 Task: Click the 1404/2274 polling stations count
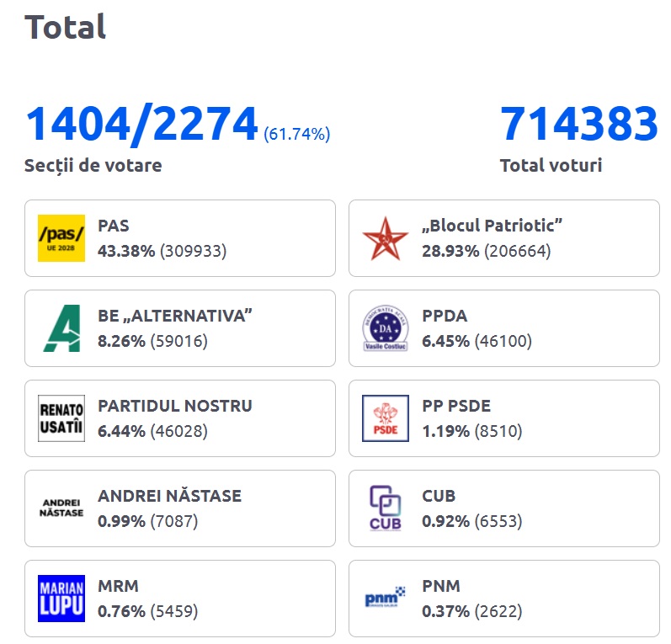click(141, 125)
